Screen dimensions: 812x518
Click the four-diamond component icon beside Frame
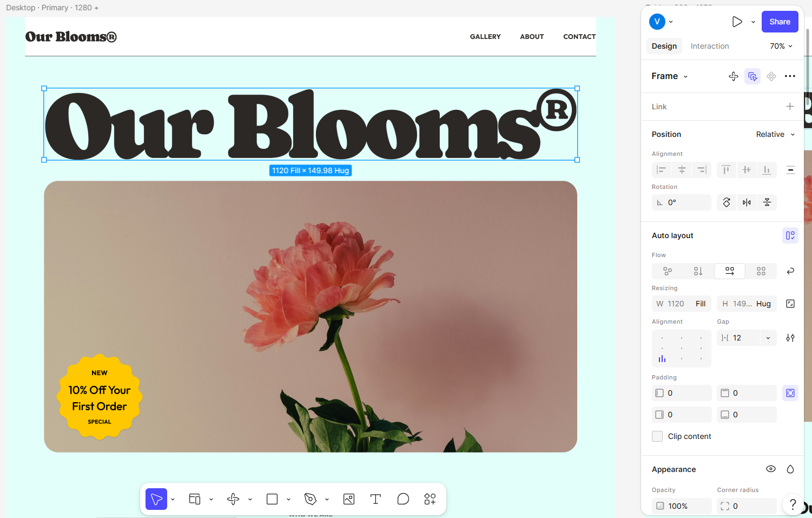[771, 76]
